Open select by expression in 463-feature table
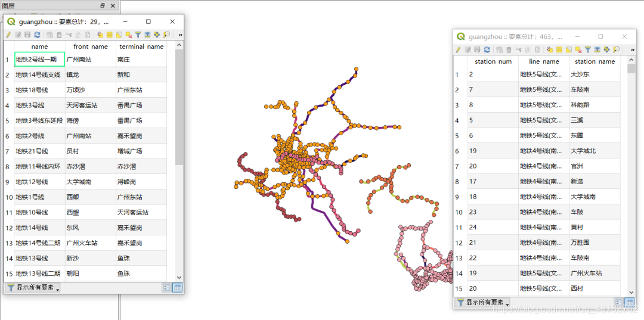The width and height of the screenshot is (644, 320). tap(550, 49)
